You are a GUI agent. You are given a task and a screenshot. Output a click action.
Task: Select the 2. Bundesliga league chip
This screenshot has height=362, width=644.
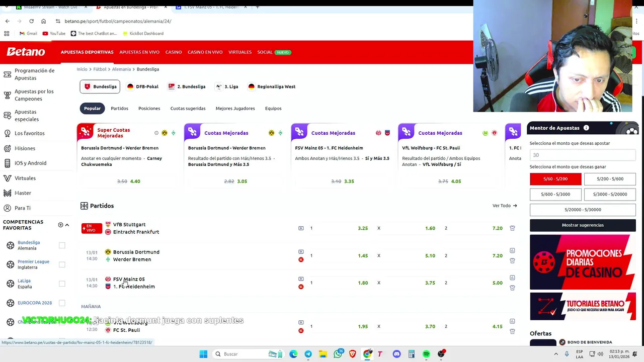click(187, 86)
